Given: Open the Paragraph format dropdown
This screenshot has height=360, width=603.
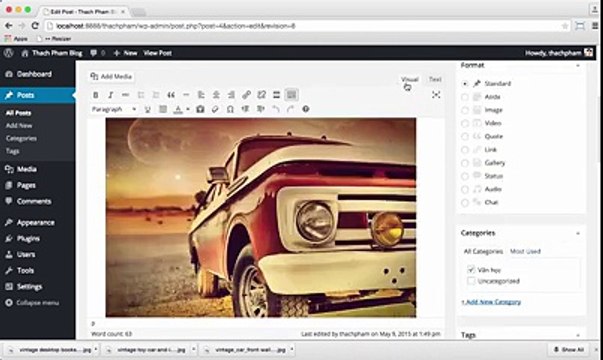Looking at the screenshot, I should click(114, 110).
